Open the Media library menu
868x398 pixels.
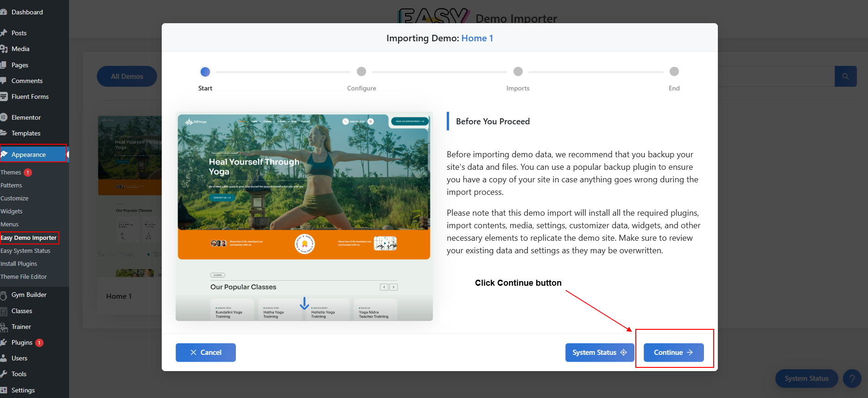click(x=20, y=49)
